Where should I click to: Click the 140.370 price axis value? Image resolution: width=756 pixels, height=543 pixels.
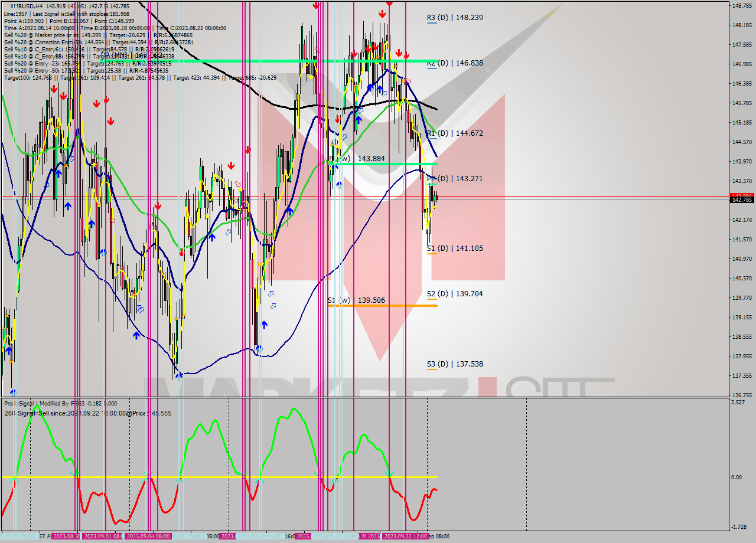(x=742, y=279)
